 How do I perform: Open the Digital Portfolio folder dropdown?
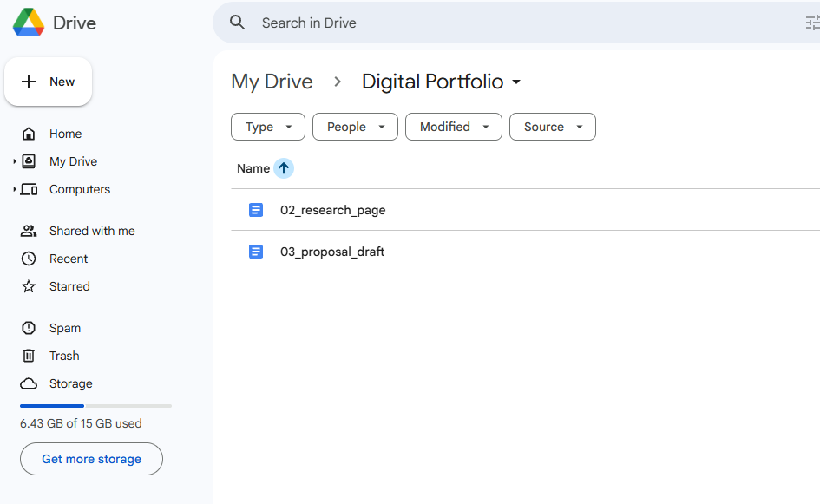516,82
